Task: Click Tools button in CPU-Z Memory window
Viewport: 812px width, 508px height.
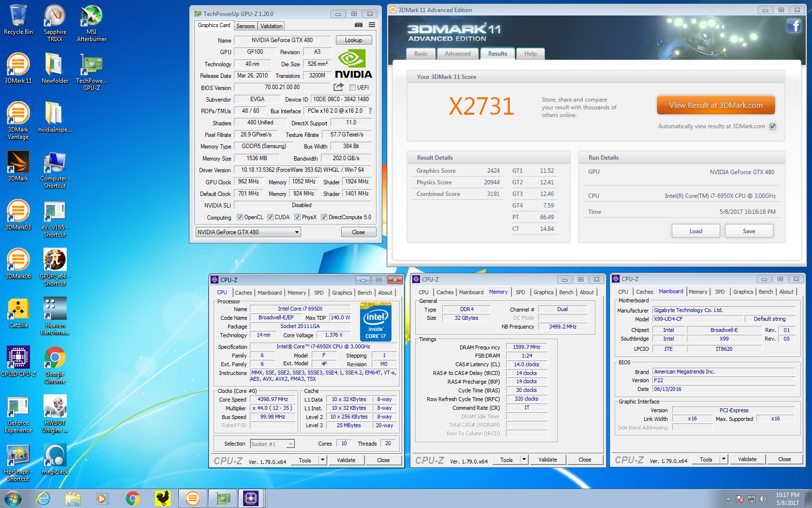Action: pyautogui.click(x=507, y=460)
